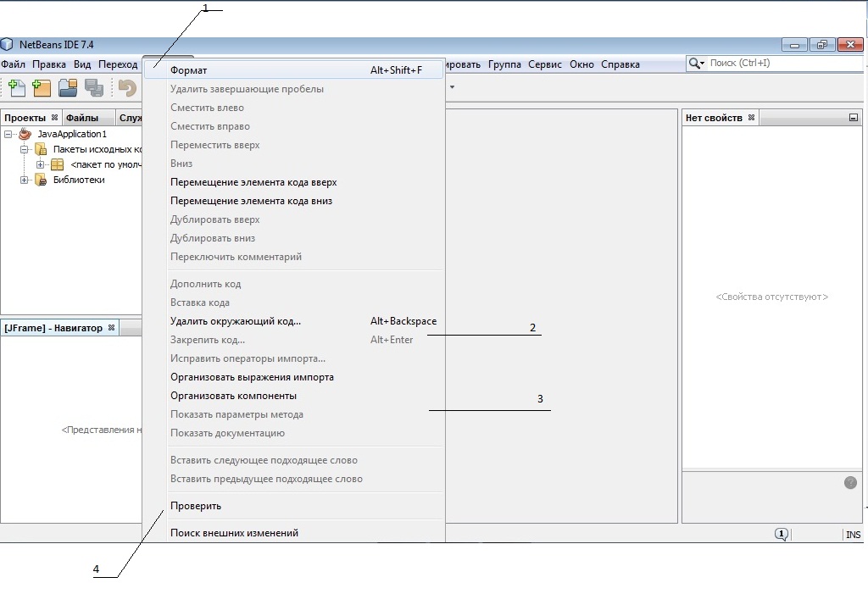Select JavaApplication1 in the project tree

click(x=72, y=134)
